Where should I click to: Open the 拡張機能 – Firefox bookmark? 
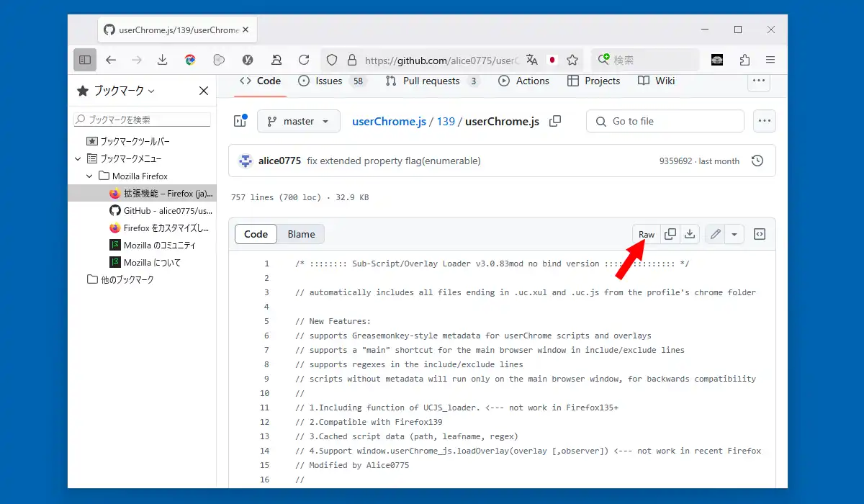pos(161,193)
